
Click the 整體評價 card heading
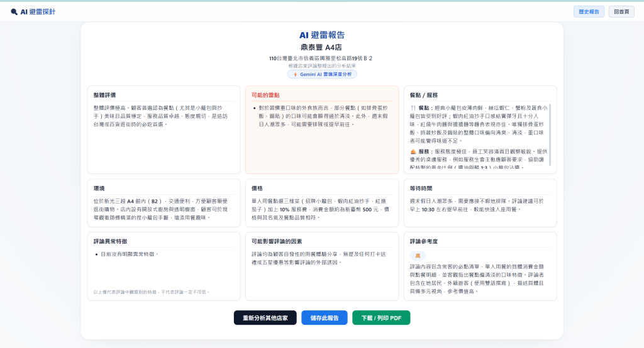[105, 95]
